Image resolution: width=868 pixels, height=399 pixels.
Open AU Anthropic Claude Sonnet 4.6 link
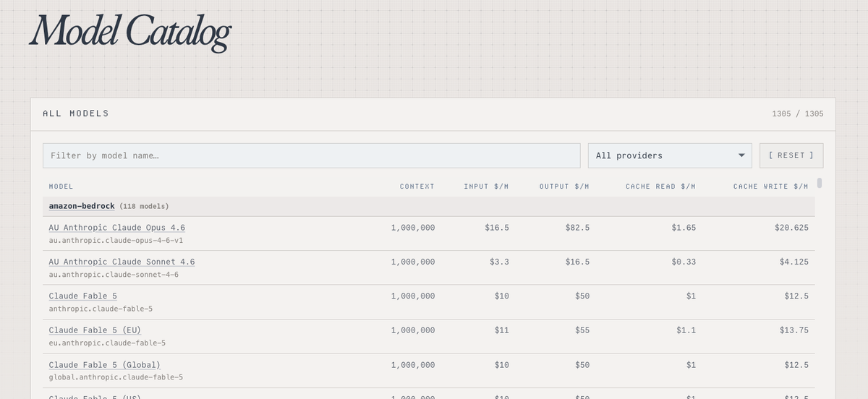click(x=122, y=262)
